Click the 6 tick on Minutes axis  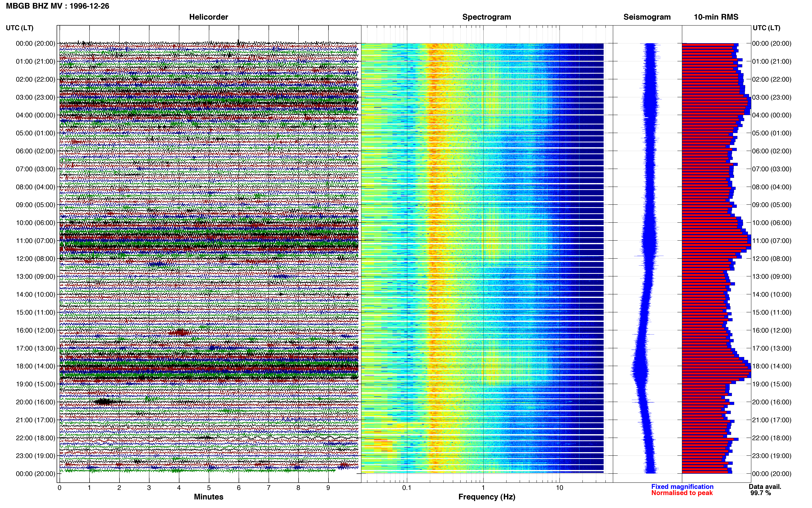tap(239, 487)
